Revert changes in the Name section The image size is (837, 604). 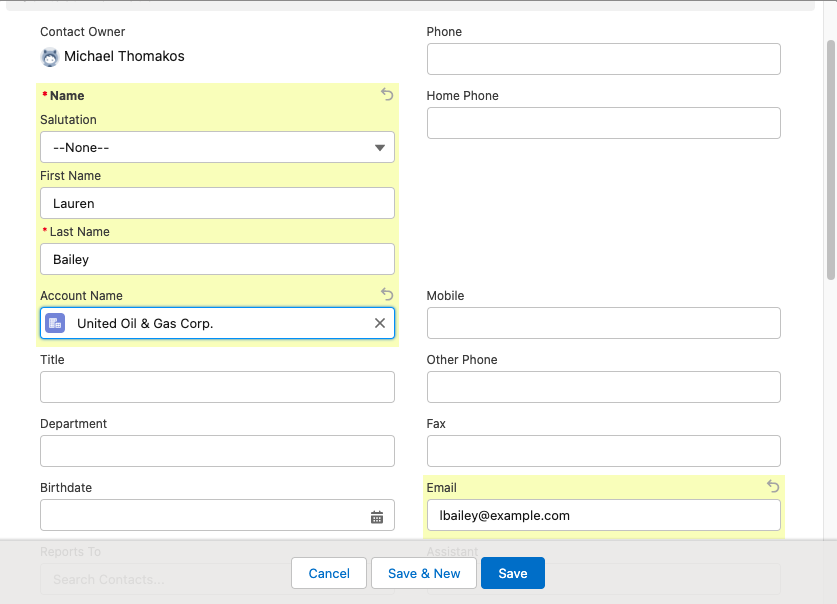pos(387,95)
